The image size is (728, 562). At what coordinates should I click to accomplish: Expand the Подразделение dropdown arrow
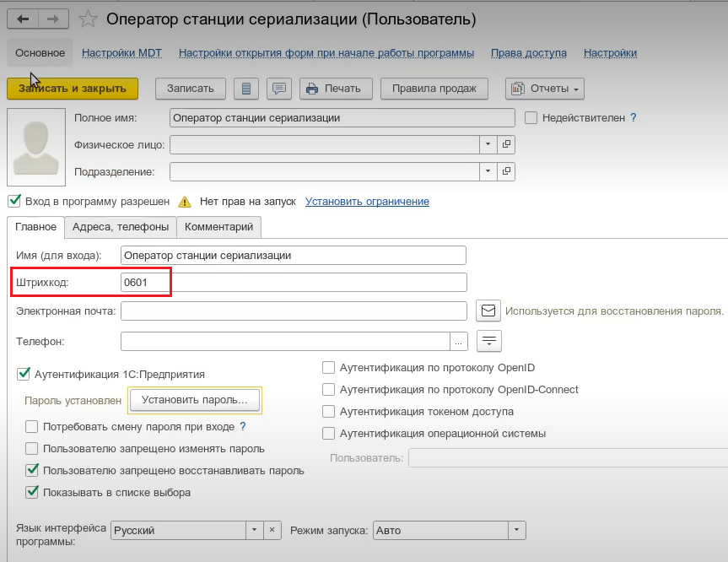coord(488,171)
